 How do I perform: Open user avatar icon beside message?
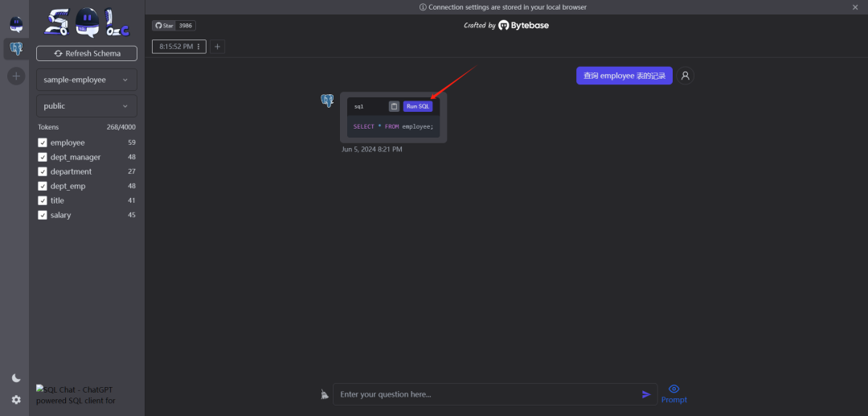[686, 76]
